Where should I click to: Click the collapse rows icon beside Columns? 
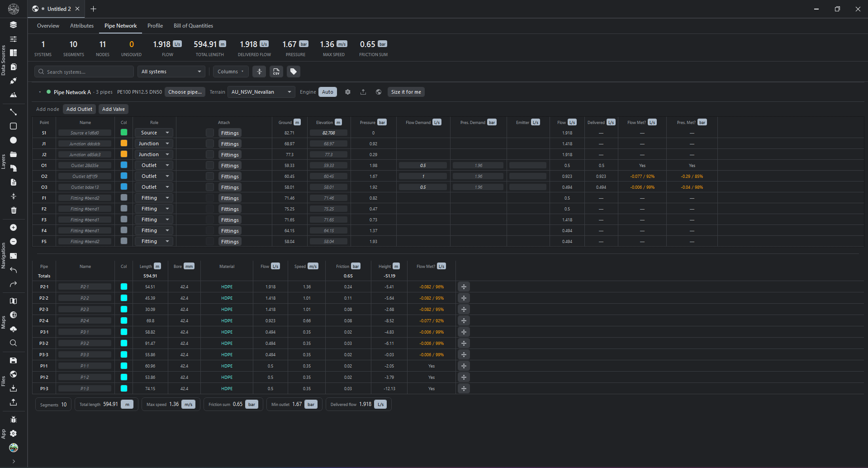click(x=259, y=72)
